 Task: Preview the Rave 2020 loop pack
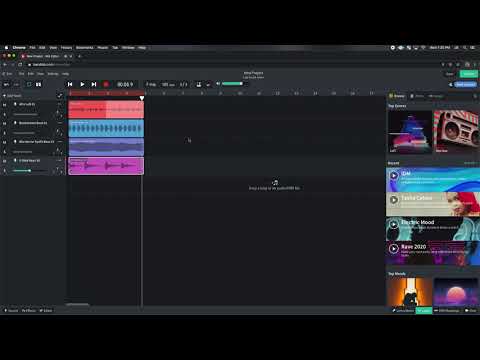(394, 249)
